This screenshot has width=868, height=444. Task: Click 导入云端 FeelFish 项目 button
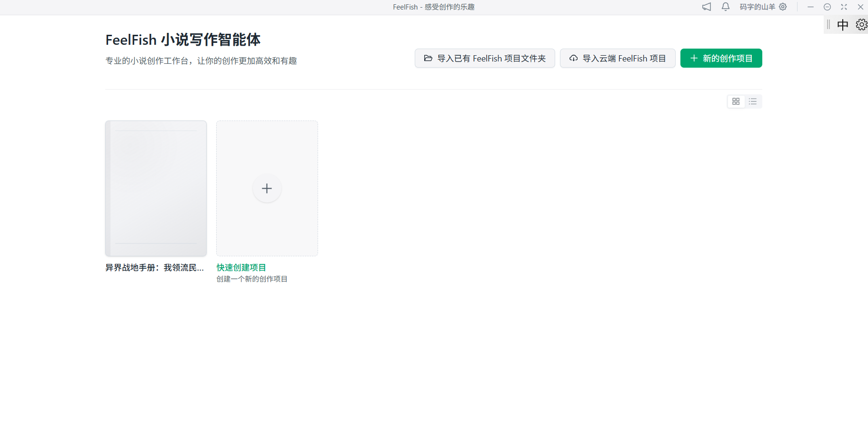(618, 58)
